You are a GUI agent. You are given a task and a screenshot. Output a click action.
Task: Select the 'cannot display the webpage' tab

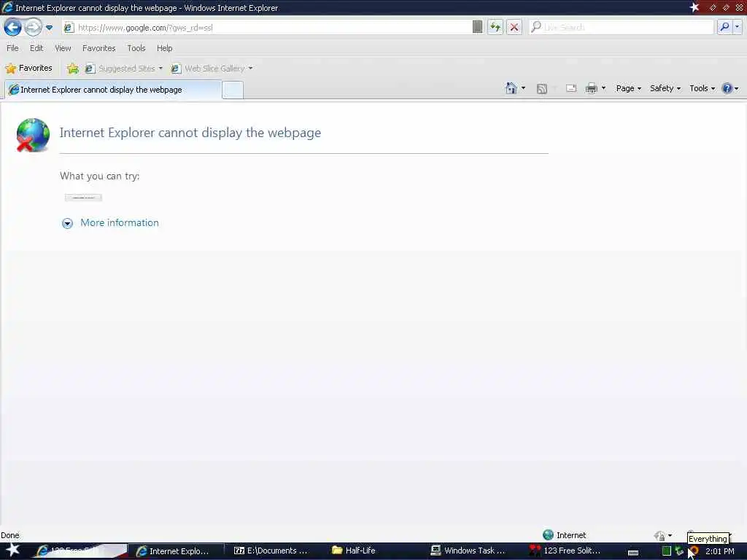113,90
